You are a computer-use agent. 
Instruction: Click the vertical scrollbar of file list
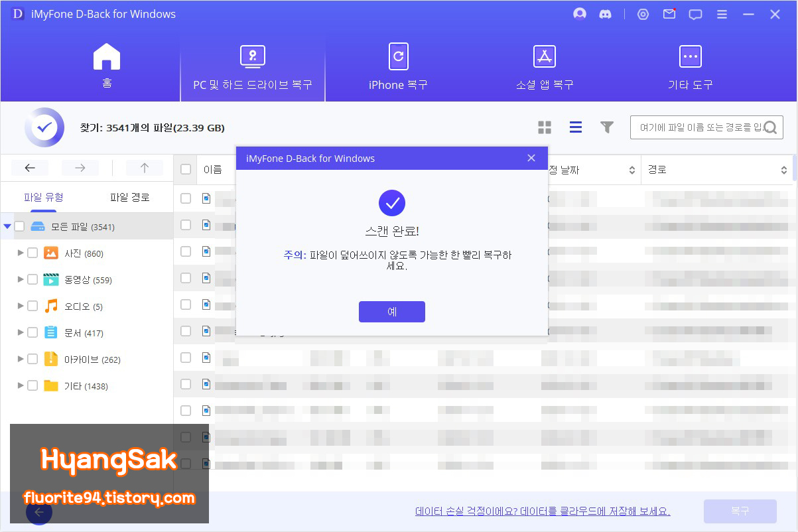coord(795,167)
